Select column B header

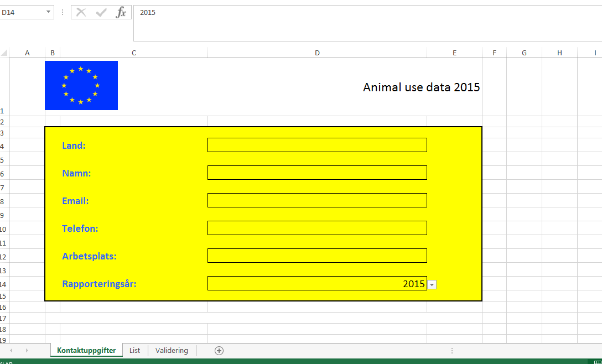click(x=52, y=53)
